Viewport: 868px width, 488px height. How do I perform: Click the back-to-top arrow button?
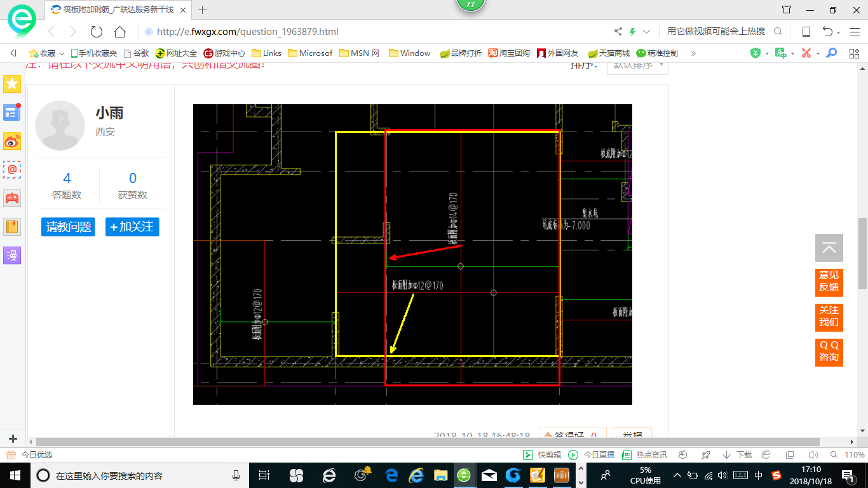pyautogui.click(x=829, y=248)
